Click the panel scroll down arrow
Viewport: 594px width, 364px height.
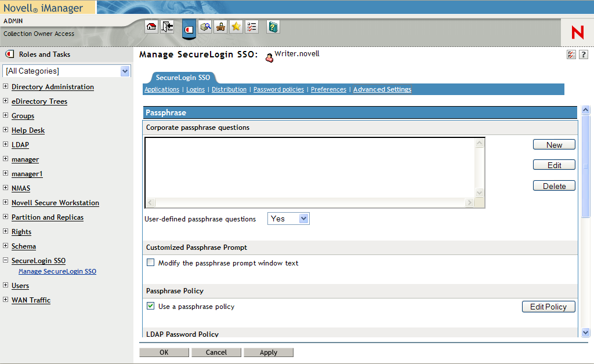point(586,333)
